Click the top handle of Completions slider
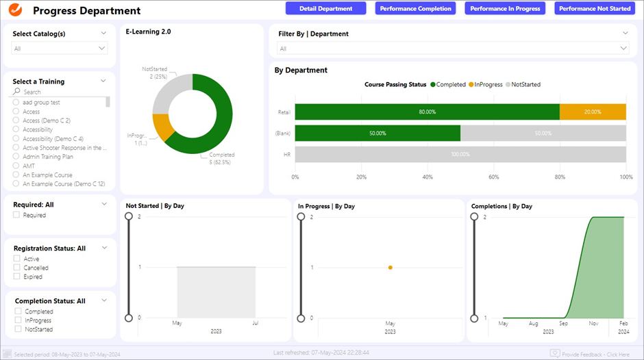Viewport: 644px width, 360px height. coord(473,216)
